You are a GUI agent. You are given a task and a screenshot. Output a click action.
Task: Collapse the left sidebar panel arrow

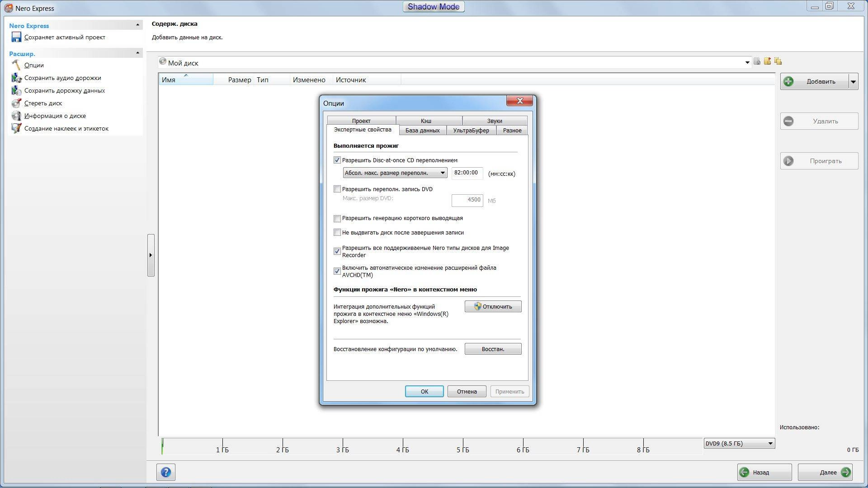pyautogui.click(x=151, y=255)
